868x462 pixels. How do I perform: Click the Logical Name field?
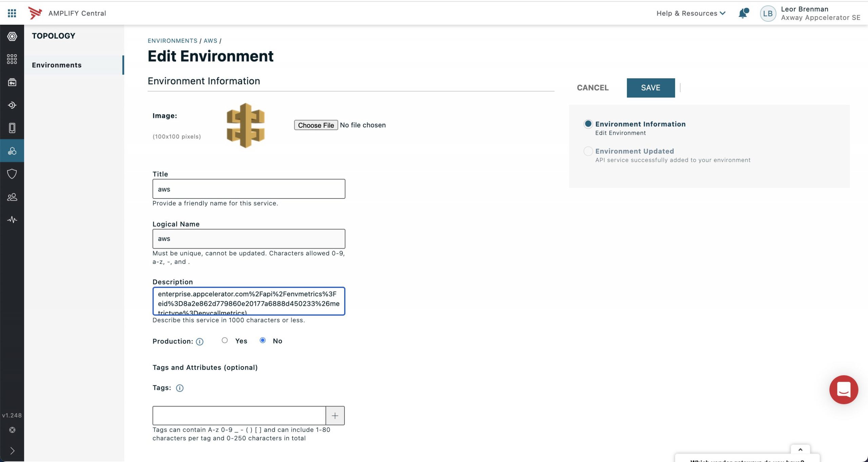tap(249, 239)
